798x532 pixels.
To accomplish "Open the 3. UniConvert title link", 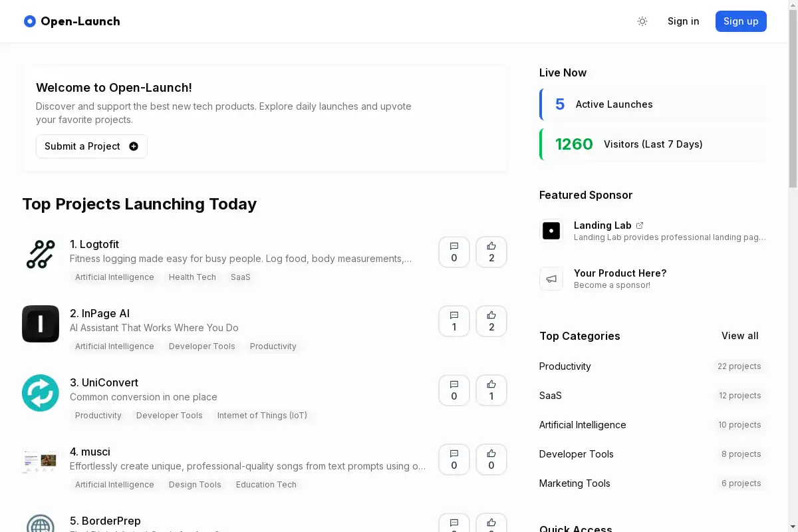I will click(x=104, y=382).
